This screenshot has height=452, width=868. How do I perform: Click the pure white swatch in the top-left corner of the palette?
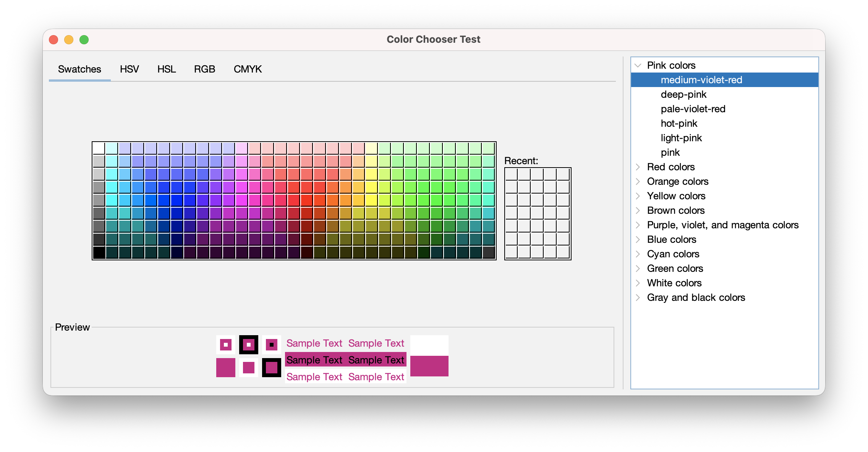pos(99,148)
